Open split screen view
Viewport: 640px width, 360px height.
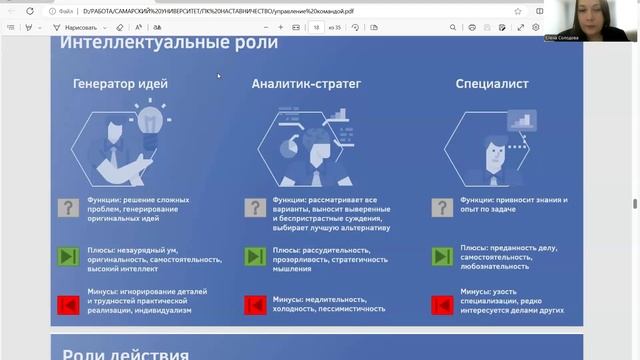[x=539, y=11]
